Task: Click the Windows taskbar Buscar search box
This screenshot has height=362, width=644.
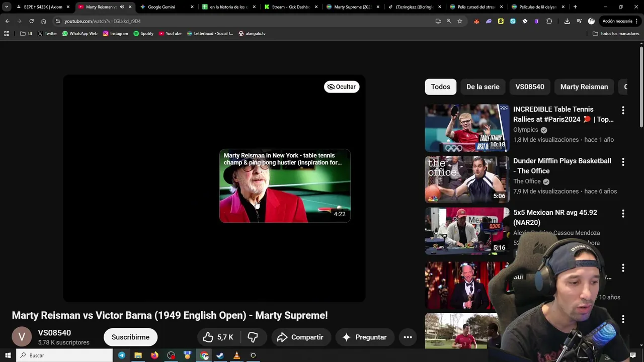Action: coord(64,355)
